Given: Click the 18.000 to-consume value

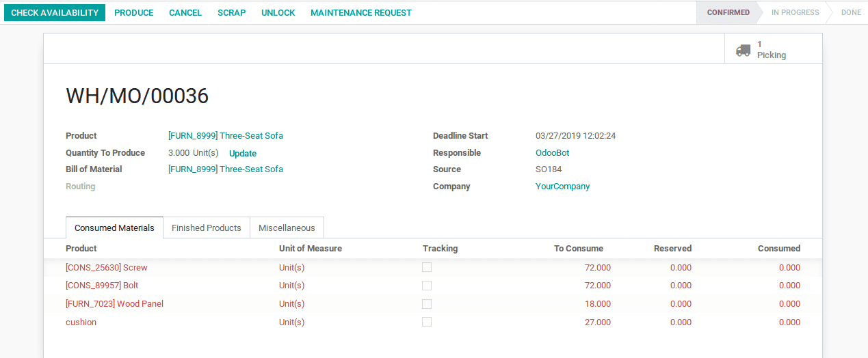Looking at the screenshot, I should coord(598,304).
